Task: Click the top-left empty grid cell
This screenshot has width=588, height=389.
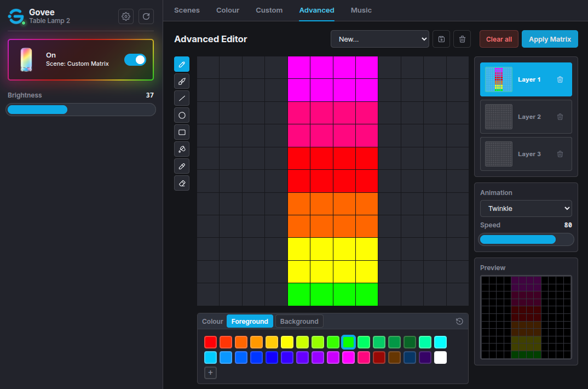Action: point(208,67)
